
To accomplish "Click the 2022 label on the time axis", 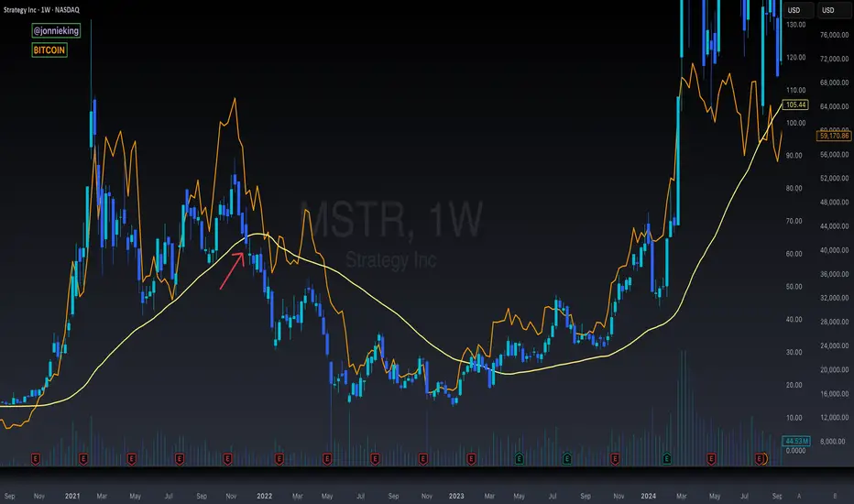I will [264, 496].
